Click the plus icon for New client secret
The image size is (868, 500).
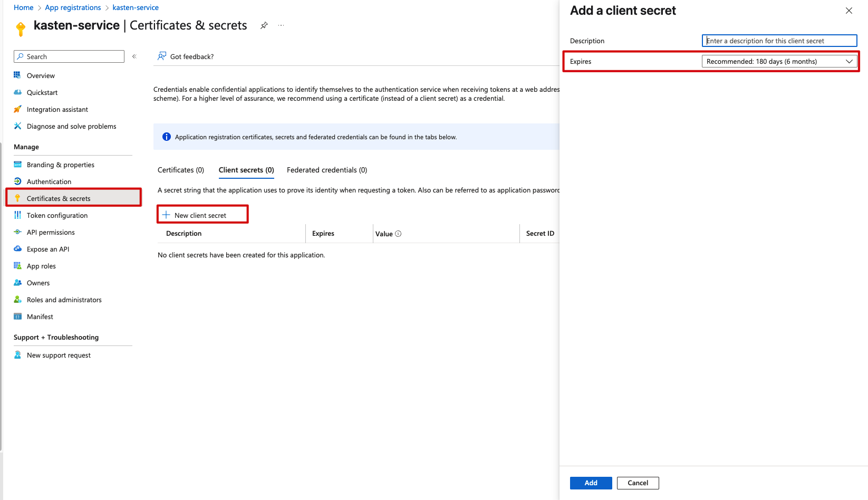coord(166,215)
